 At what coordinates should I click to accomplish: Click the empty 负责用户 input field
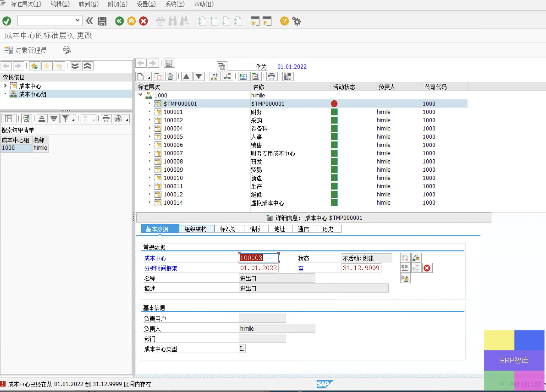pos(262,318)
